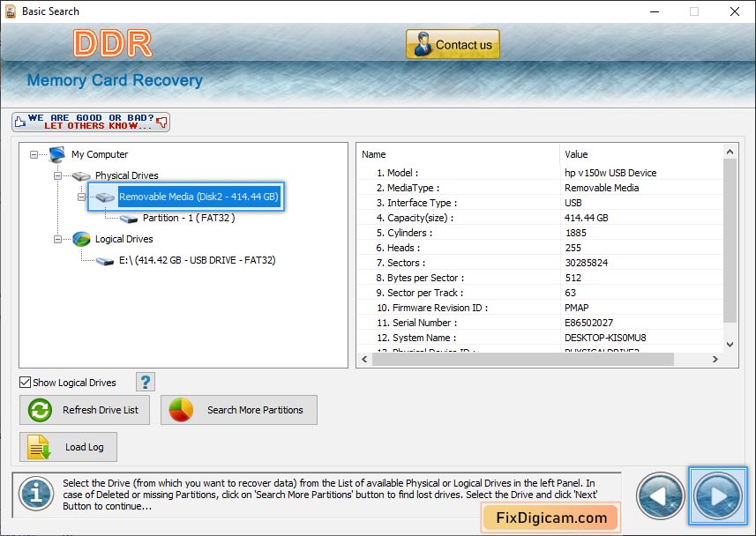Select Partition - 1 (FAT32) in tree
The image size is (756, 536).
(x=189, y=218)
